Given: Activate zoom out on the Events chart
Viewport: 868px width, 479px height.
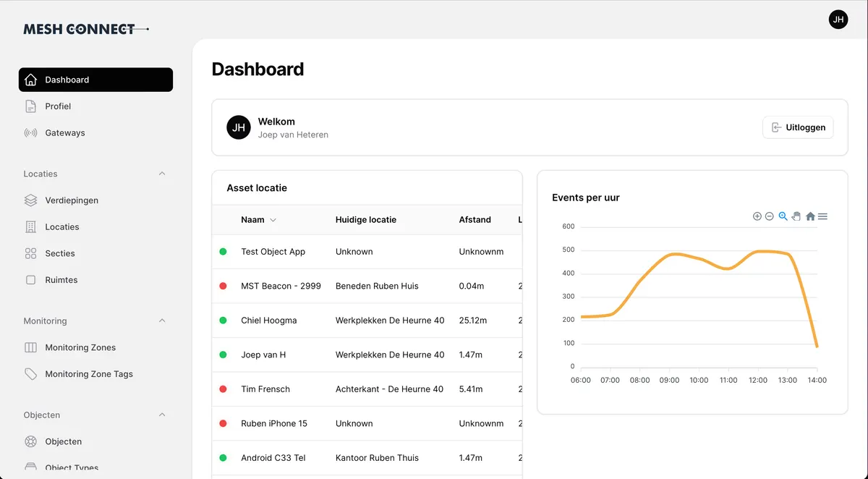Looking at the screenshot, I should click(769, 216).
